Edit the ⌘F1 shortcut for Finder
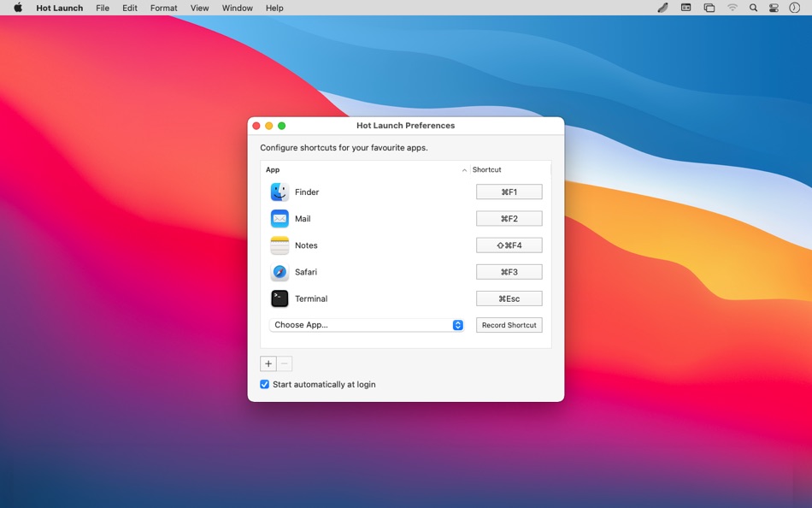This screenshot has width=812, height=508. click(509, 192)
